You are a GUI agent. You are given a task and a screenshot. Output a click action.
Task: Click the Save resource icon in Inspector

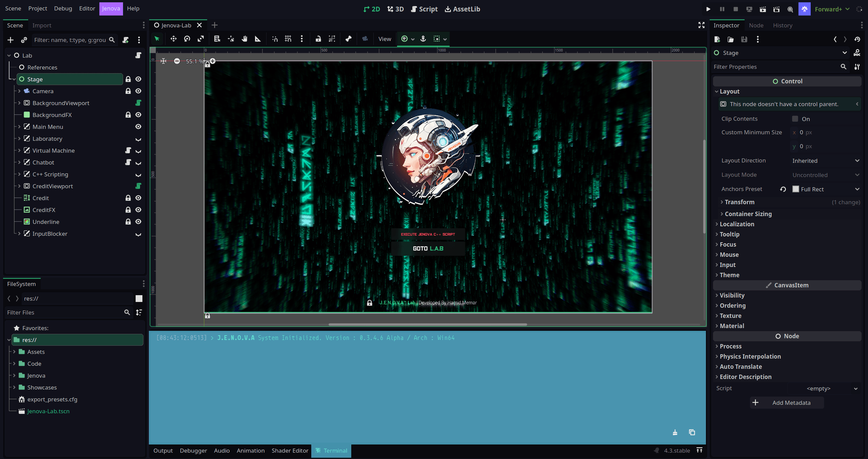[x=744, y=39]
